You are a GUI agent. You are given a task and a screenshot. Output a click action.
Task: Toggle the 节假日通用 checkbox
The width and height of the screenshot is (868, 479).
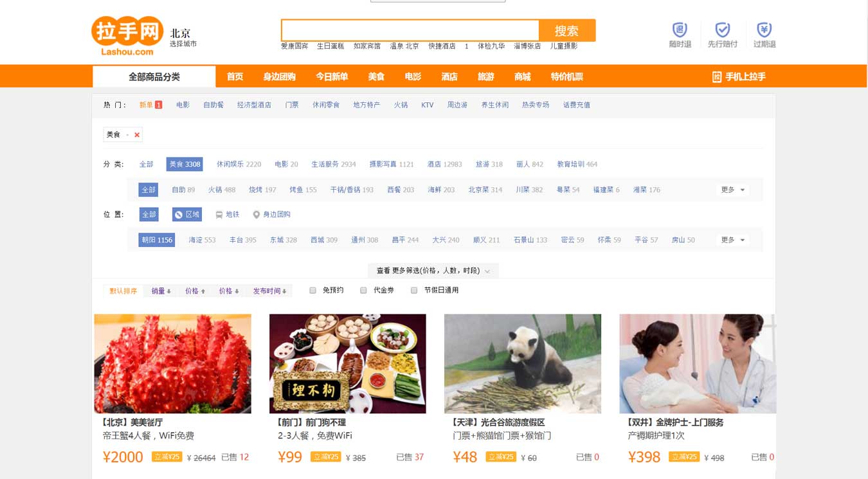click(414, 291)
